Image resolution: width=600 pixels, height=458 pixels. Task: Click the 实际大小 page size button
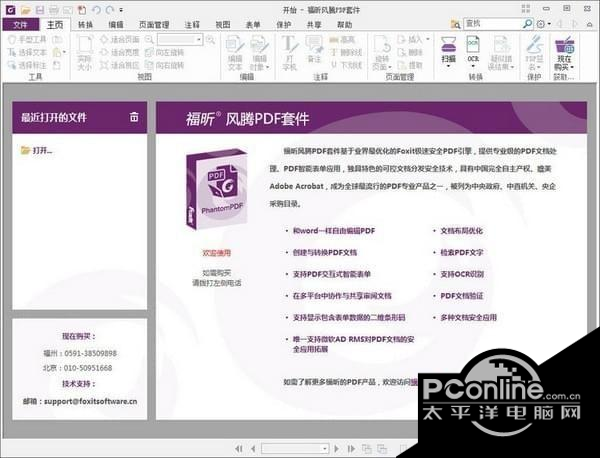(x=85, y=53)
